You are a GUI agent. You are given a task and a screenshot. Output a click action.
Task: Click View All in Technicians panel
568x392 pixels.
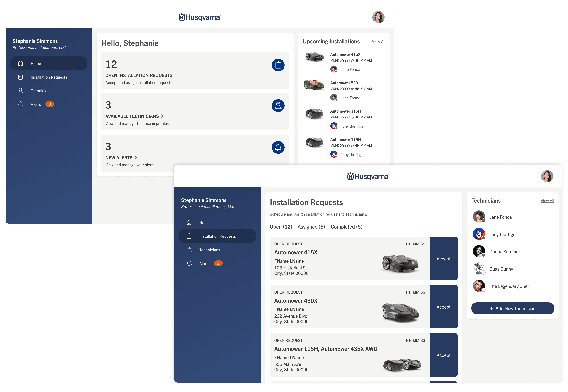click(547, 201)
